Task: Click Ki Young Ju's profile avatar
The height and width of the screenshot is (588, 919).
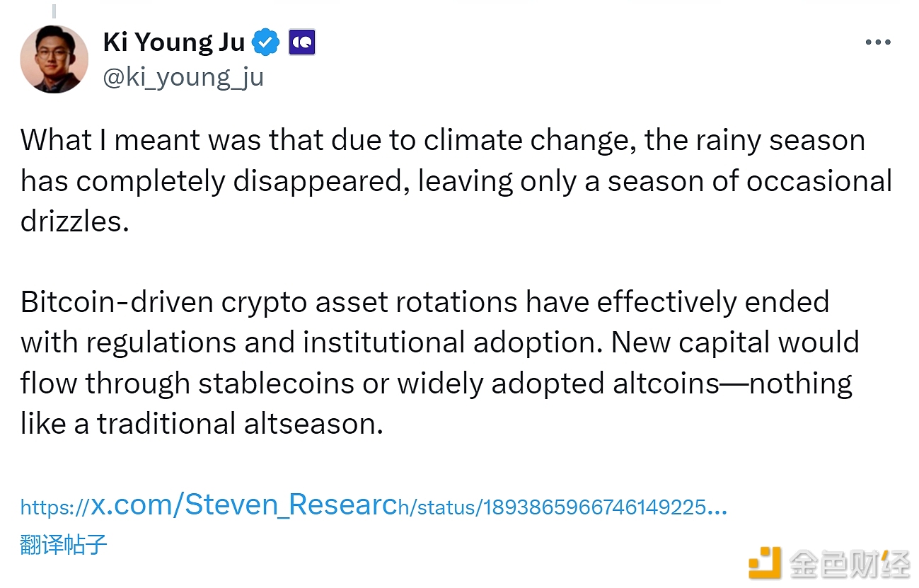Action: 54,59
